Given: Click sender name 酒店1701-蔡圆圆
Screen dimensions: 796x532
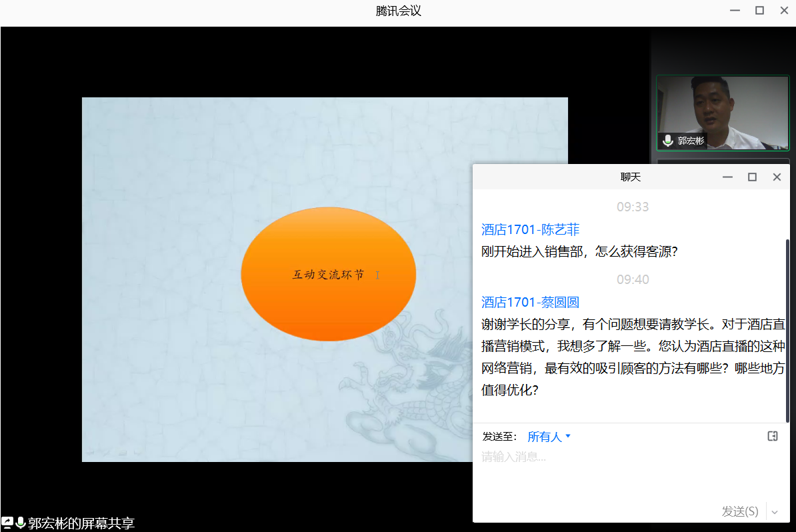Looking at the screenshot, I should pyautogui.click(x=530, y=302).
